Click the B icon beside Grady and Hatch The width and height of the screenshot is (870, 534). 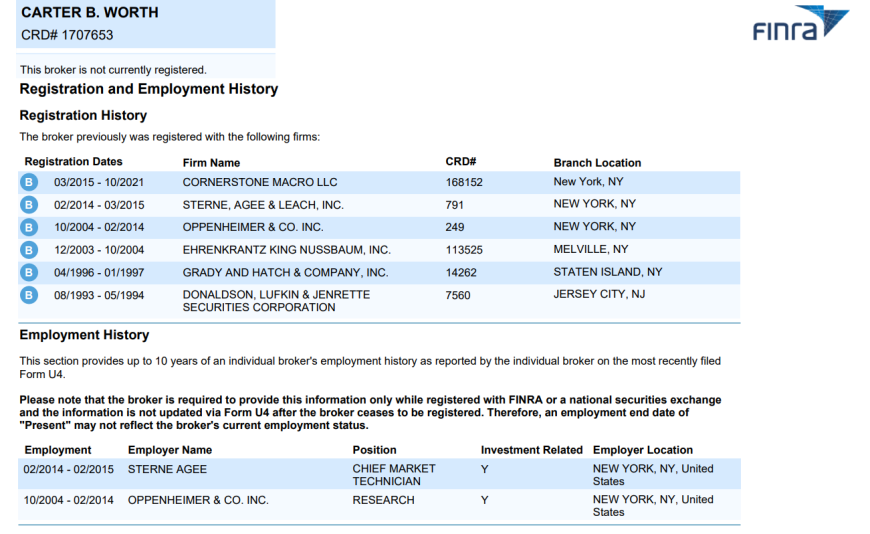(x=29, y=273)
